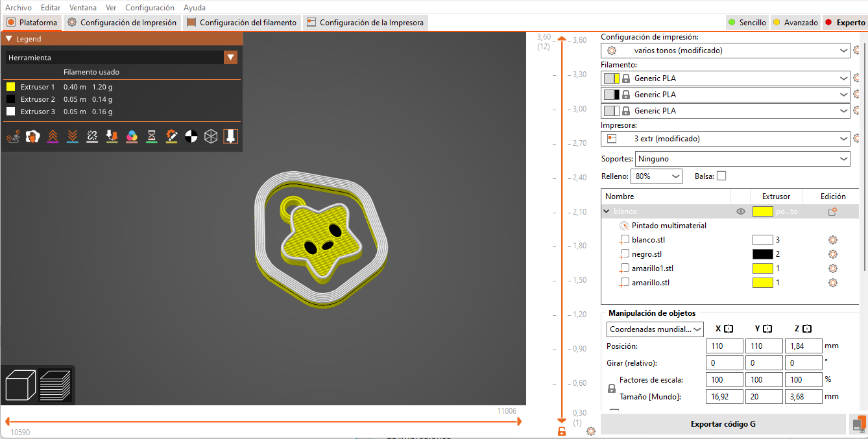Open the Soportes dropdown

(x=742, y=159)
